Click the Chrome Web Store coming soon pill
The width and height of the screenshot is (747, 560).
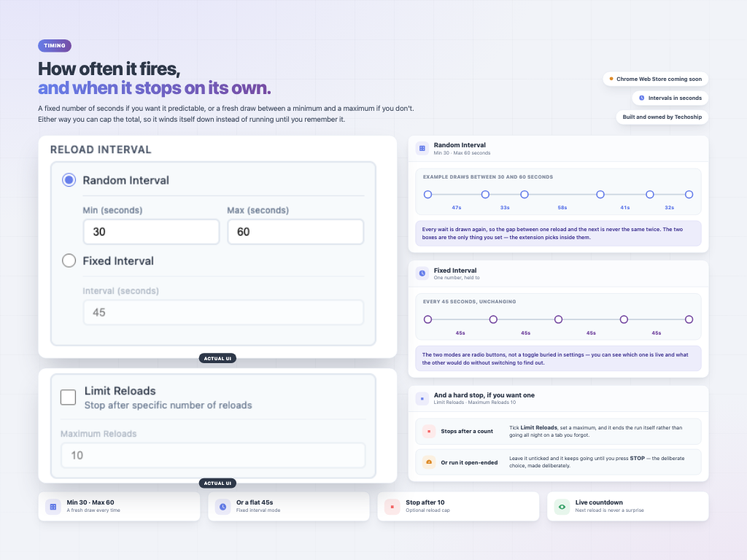click(x=656, y=79)
